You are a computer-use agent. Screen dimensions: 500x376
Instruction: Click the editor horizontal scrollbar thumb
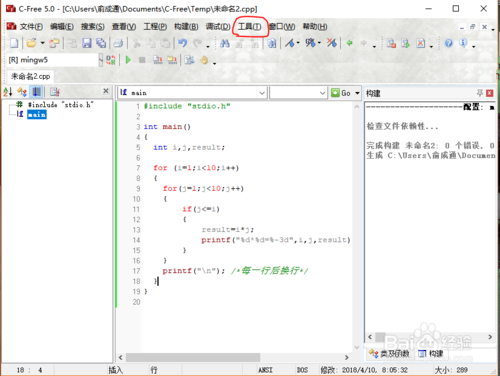(193, 357)
